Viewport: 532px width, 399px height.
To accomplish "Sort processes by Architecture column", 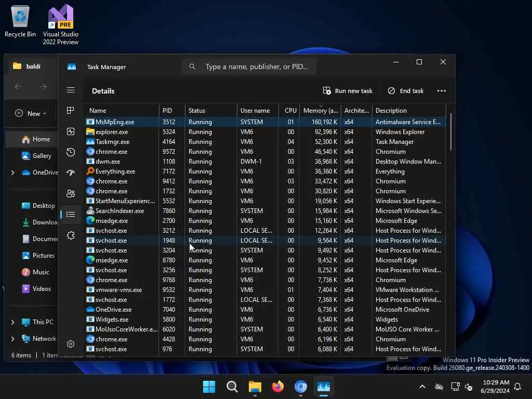I will pos(356,111).
